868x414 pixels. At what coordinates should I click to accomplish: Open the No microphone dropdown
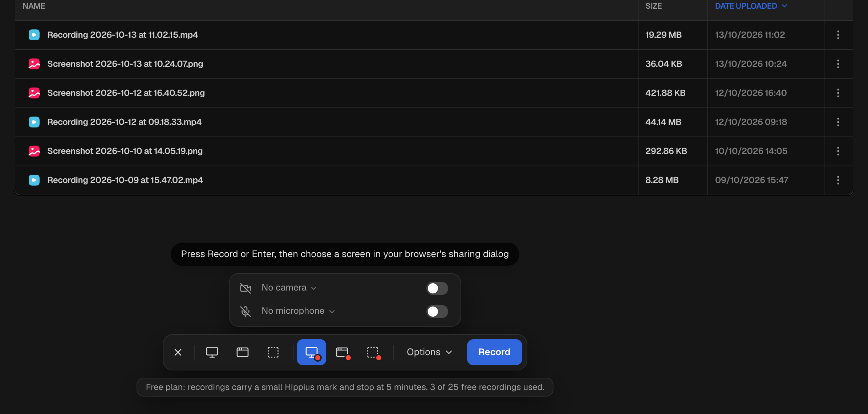298,311
